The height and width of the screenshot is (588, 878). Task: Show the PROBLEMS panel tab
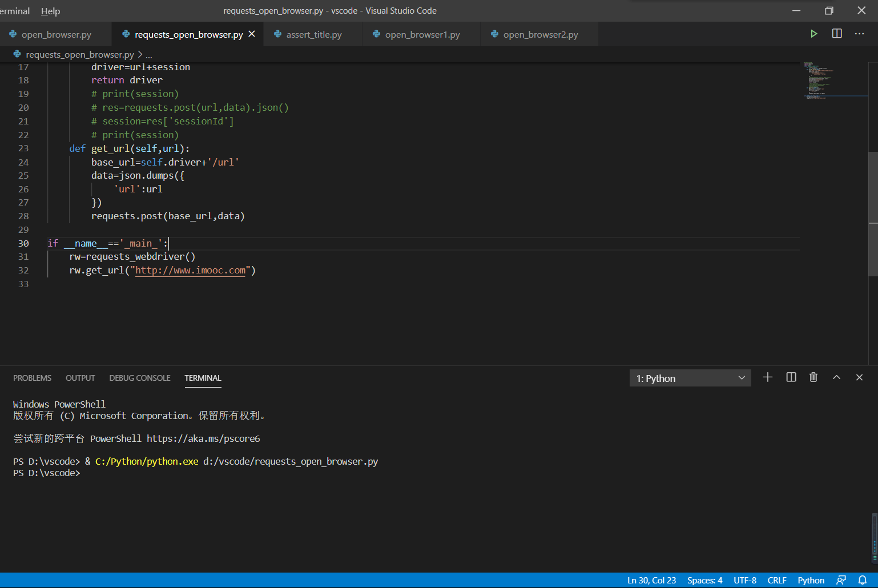coord(33,378)
